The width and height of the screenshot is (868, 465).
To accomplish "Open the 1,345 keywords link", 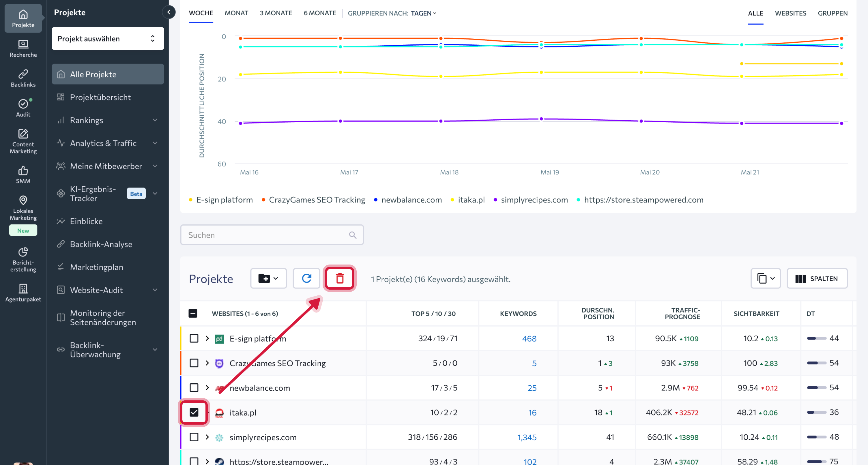I will click(x=527, y=437).
